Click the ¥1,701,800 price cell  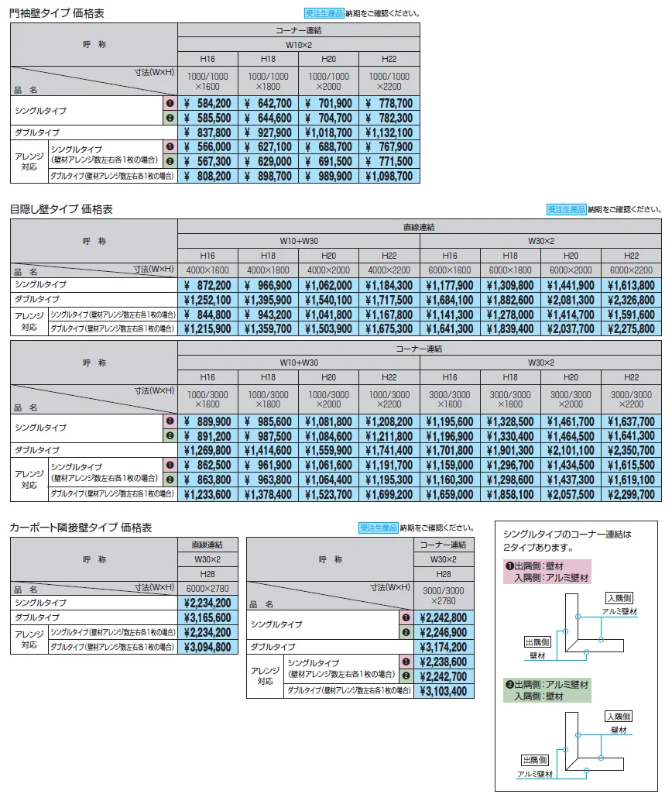(x=450, y=451)
